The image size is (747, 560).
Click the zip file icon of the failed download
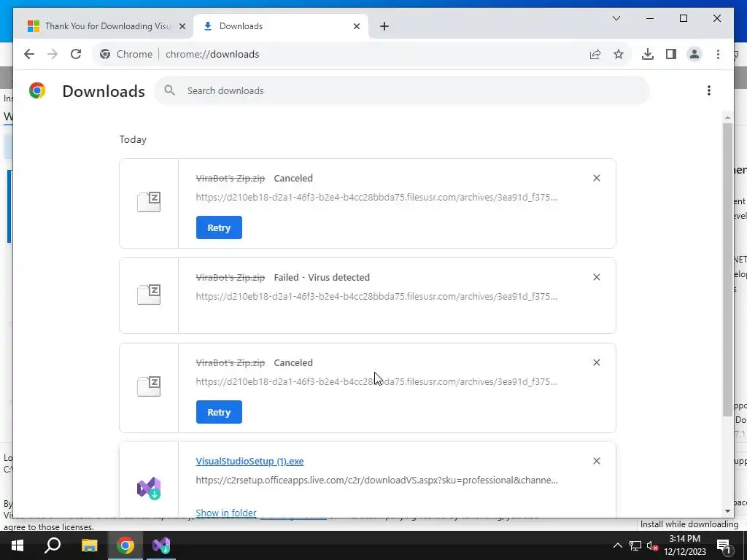[149, 295]
